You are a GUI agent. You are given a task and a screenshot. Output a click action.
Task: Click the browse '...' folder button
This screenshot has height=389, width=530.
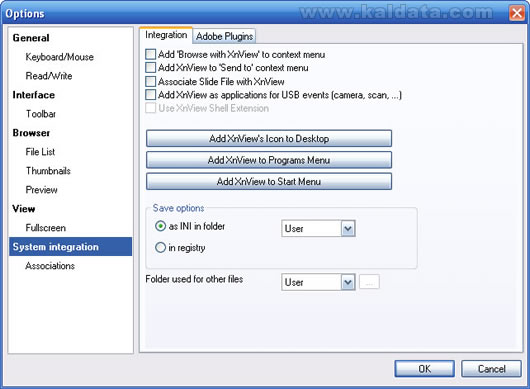[369, 282]
